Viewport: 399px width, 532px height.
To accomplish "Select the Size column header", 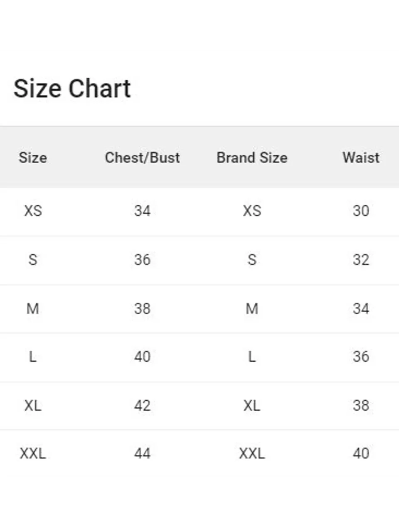I will (x=33, y=158).
